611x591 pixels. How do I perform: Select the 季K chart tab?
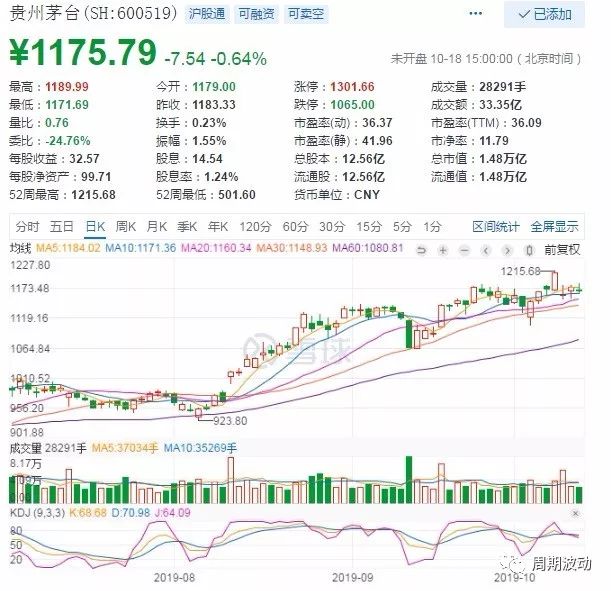coord(187,226)
